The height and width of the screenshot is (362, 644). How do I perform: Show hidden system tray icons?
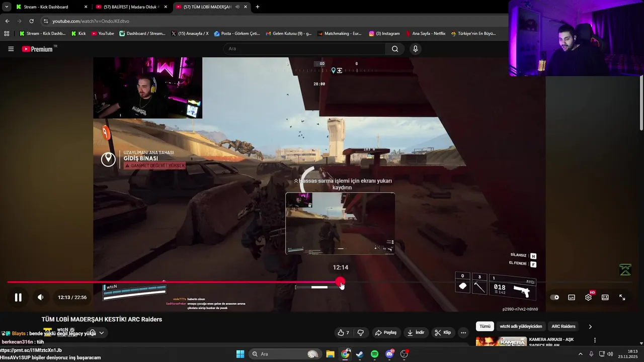coord(580,354)
